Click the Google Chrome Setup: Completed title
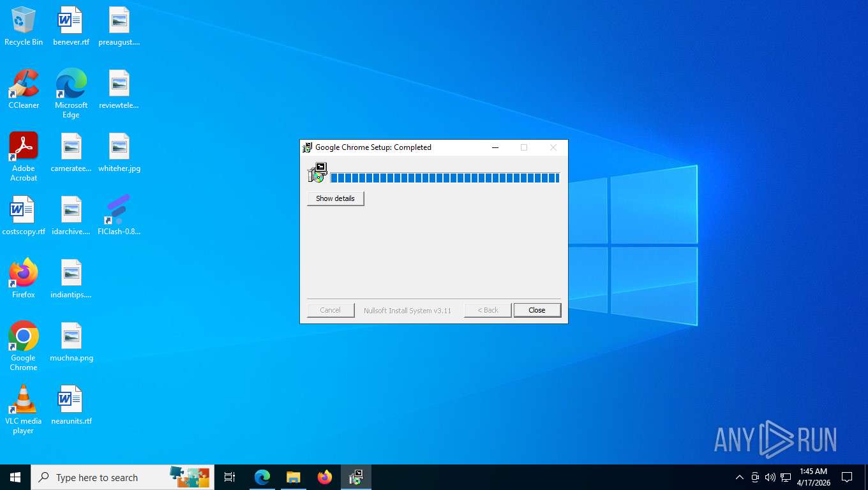 (x=373, y=147)
